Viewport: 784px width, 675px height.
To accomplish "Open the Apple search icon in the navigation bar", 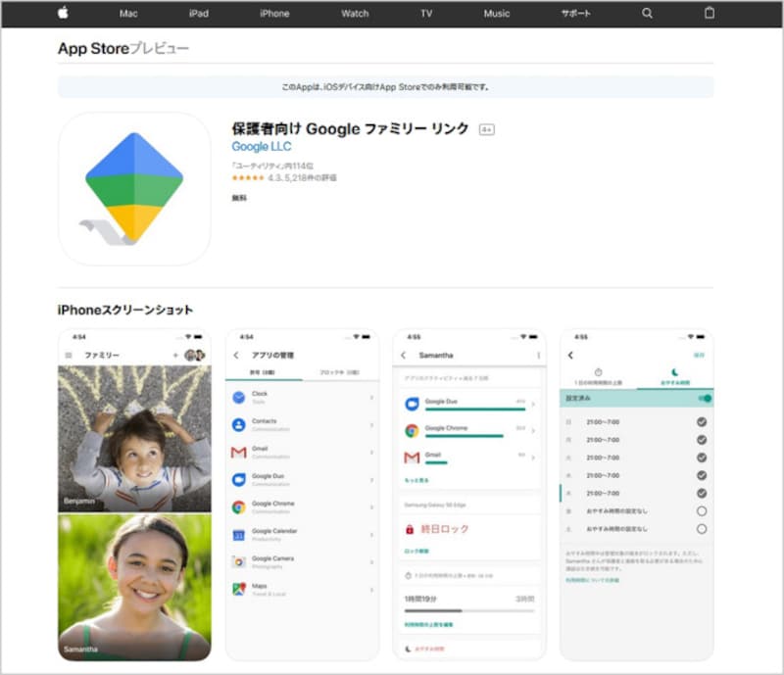I will point(647,14).
